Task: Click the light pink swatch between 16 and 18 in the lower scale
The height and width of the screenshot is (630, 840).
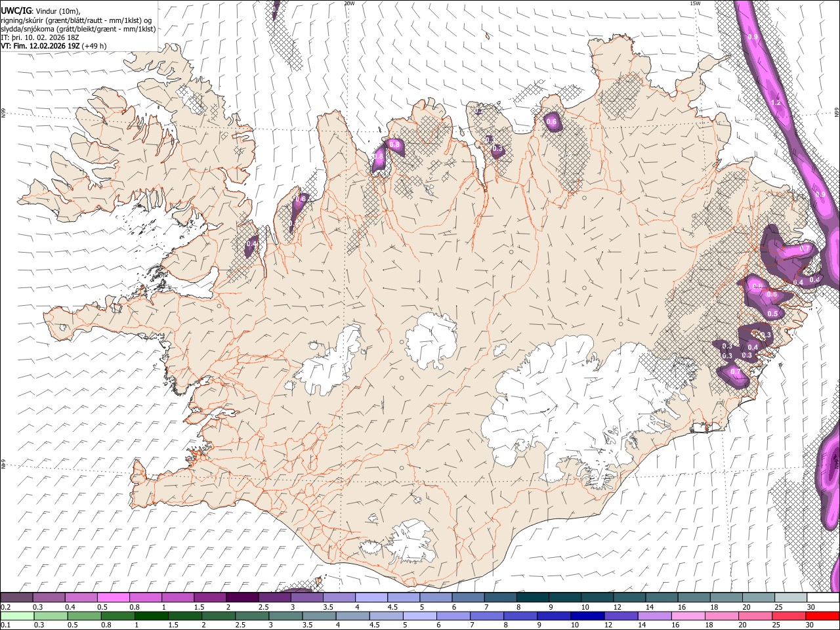Action: 688,616
